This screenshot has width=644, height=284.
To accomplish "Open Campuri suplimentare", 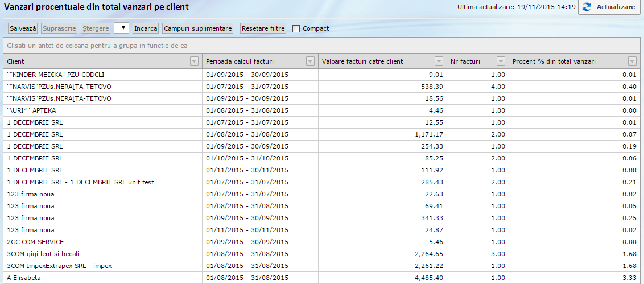I will [x=197, y=28].
